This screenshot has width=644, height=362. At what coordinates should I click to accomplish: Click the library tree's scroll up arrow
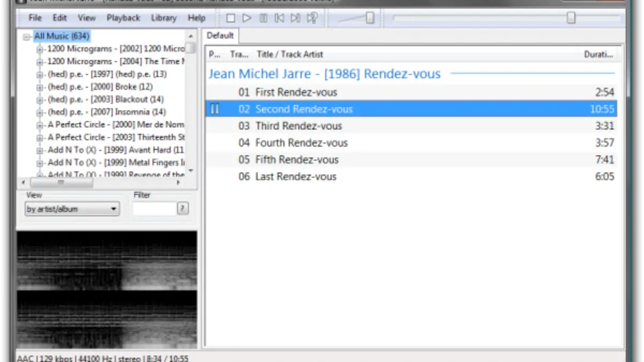pyautogui.click(x=191, y=36)
